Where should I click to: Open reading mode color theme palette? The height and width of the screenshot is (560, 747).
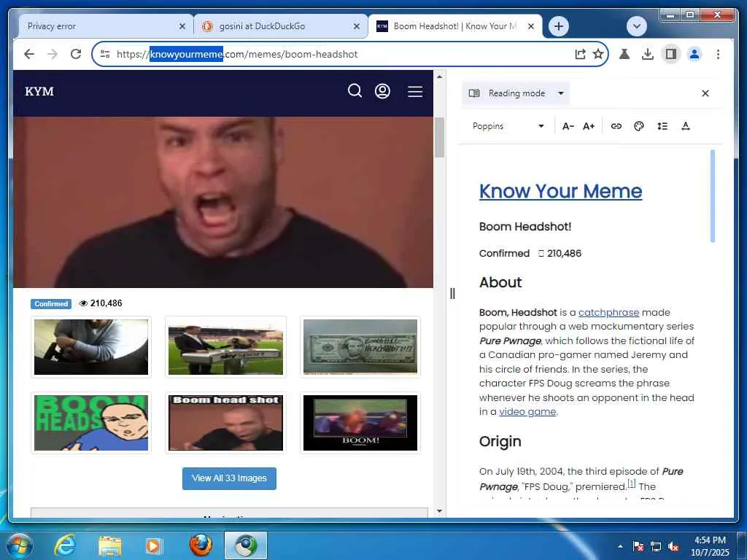click(x=639, y=126)
